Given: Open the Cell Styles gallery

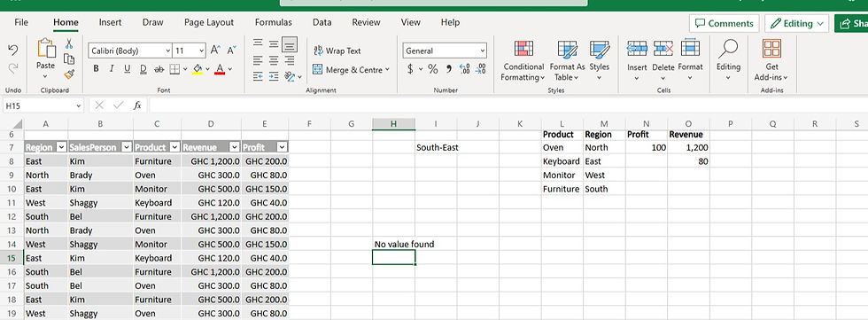Looking at the screenshot, I should (599, 61).
